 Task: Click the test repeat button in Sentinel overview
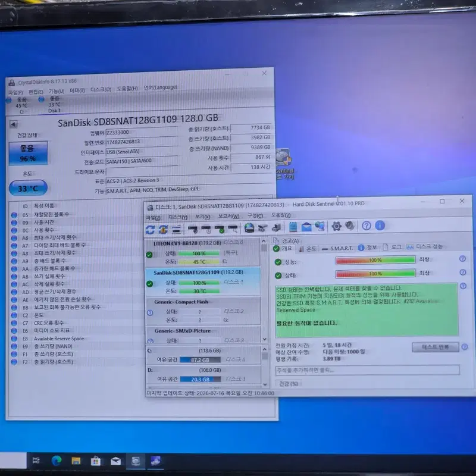pyautogui.click(x=436, y=347)
